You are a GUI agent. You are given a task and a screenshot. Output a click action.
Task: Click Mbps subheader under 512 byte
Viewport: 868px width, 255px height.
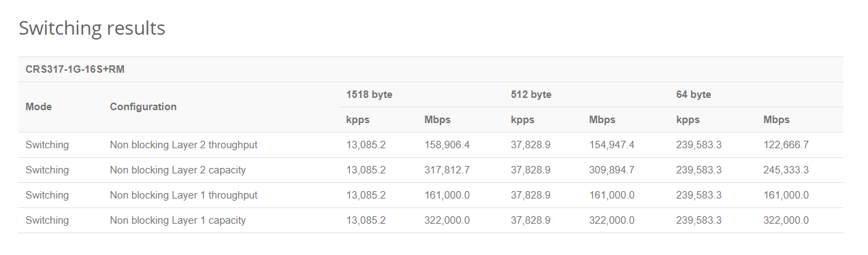click(x=602, y=120)
